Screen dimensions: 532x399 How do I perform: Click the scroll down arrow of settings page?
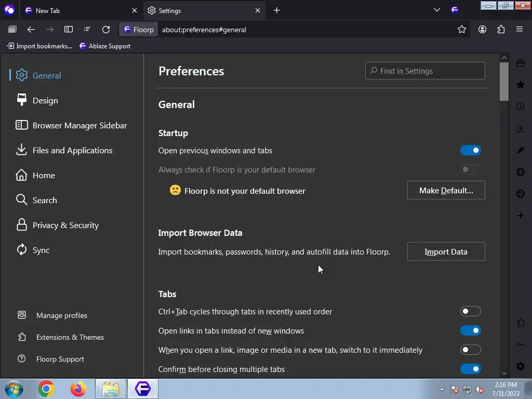tap(504, 373)
